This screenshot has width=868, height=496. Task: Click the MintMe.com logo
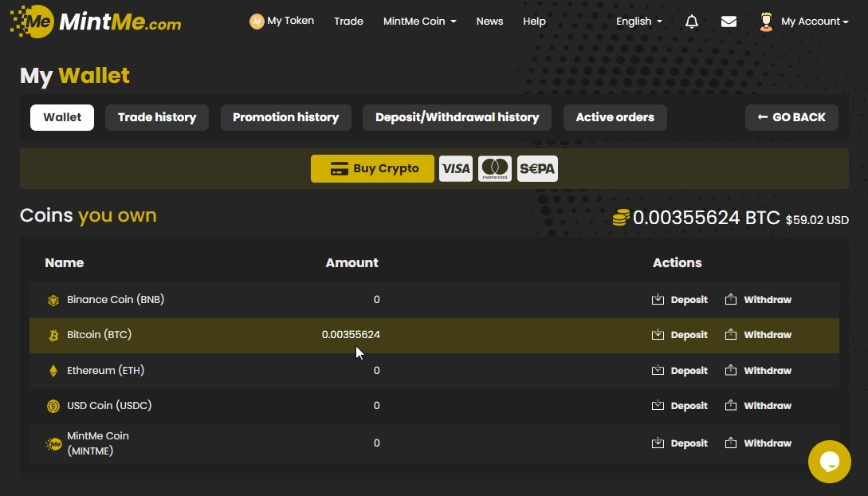pyautogui.click(x=96, y=22)
